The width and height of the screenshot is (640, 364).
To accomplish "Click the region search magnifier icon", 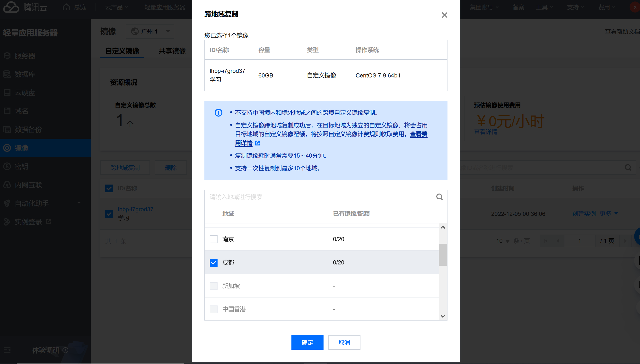I will point(440,197).
